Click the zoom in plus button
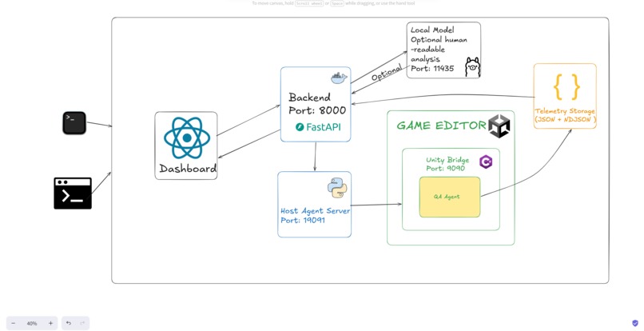Image resolution: width=644 pixels, height=331 pixels. [x=50, y=323]
